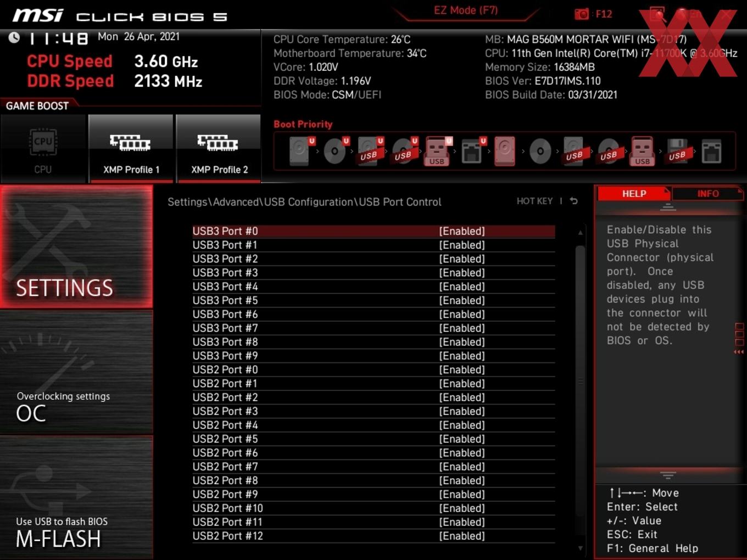Screen dimensions: 747x560
Task: Expand the side panel triple-arrow icon
Action: [x=739, y=352]
